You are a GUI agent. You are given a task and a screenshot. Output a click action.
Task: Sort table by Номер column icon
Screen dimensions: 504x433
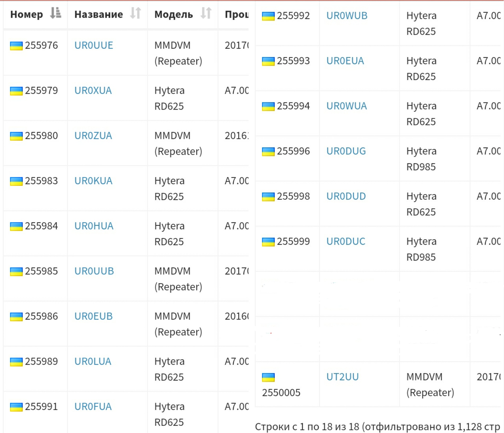tap(55, 13)
